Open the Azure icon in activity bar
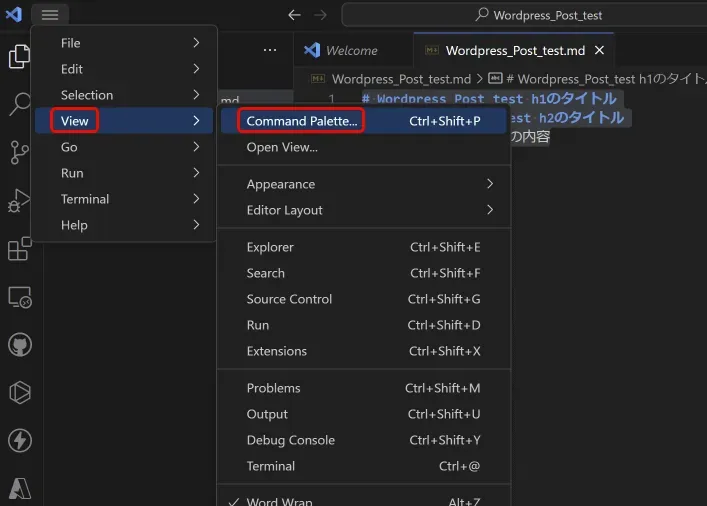Viewport: 707px width, 506px height. point(19,488)
